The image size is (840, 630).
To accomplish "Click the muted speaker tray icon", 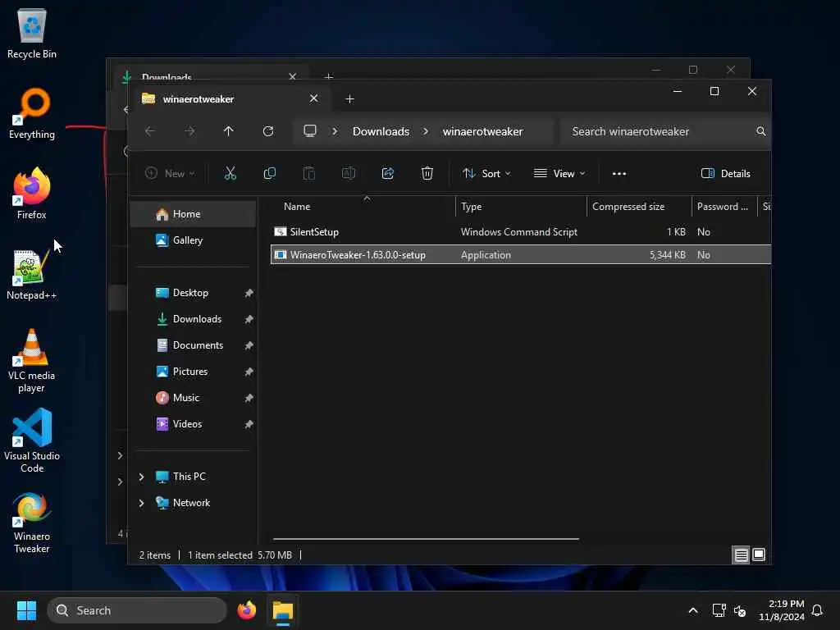I will point(741,610).
